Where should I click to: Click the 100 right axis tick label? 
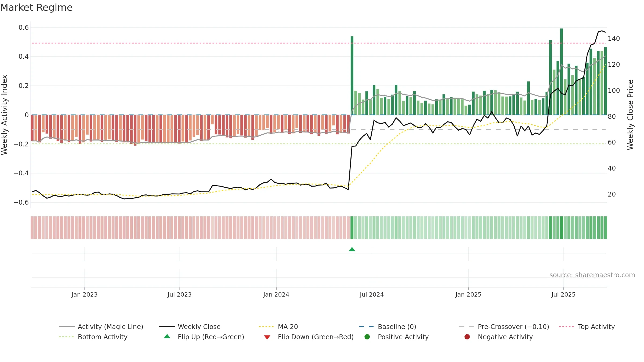tap(614, 91)
